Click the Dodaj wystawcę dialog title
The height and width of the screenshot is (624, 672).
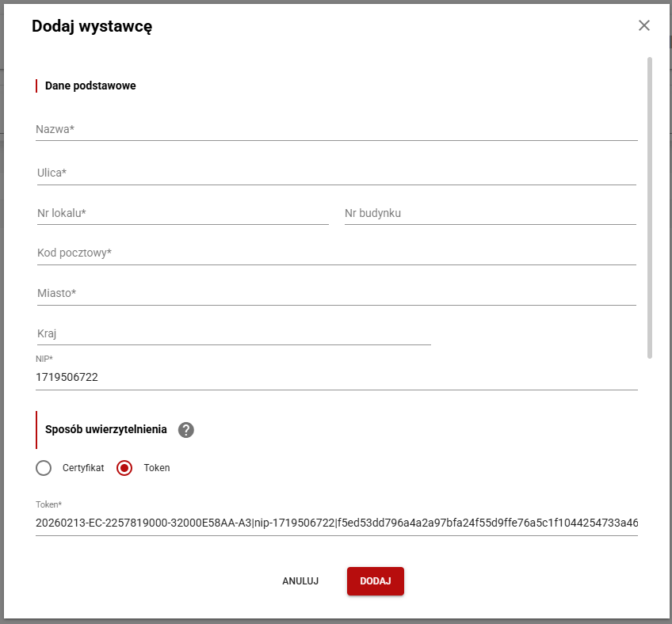point(92,26)
